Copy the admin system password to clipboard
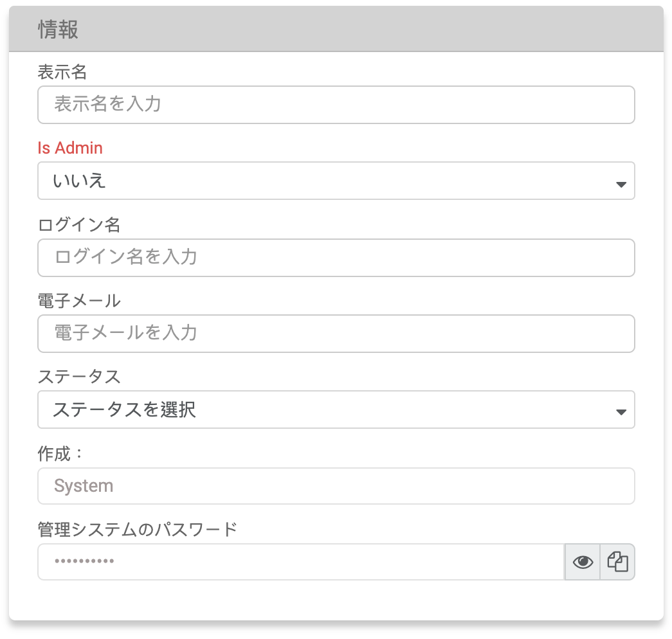The height and width of the screenshot is (639, 672). [617, 561]
